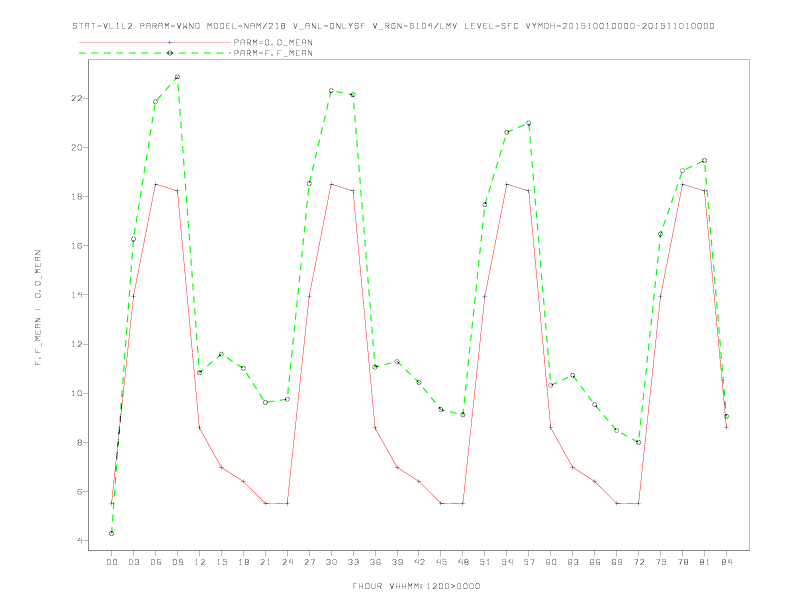The image size is (792, 612).
Task: Click the y-axis tick label 14
Action: click(x=77, y=295)
